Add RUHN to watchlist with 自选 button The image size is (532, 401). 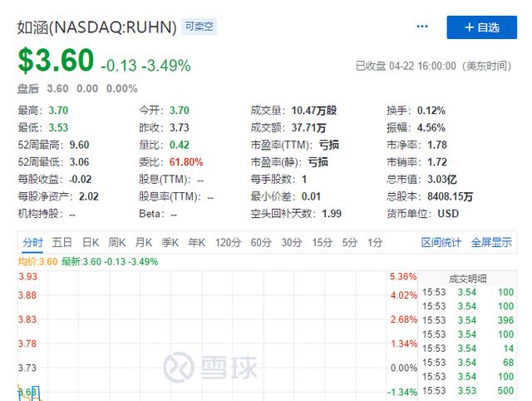482,27
